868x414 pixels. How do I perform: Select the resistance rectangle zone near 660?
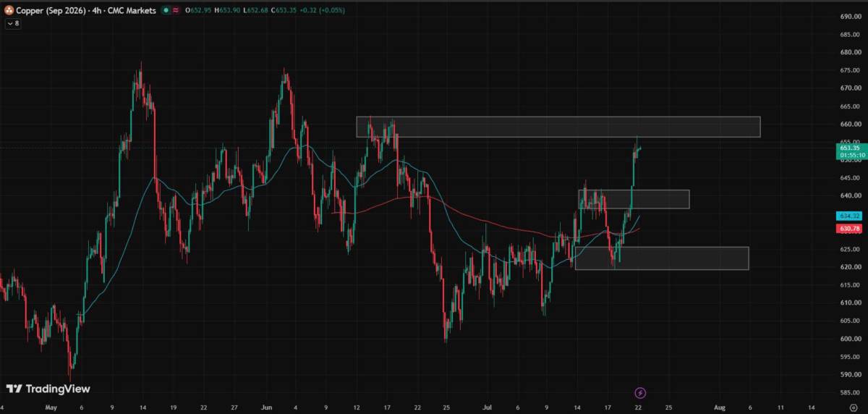pos(558,127)
